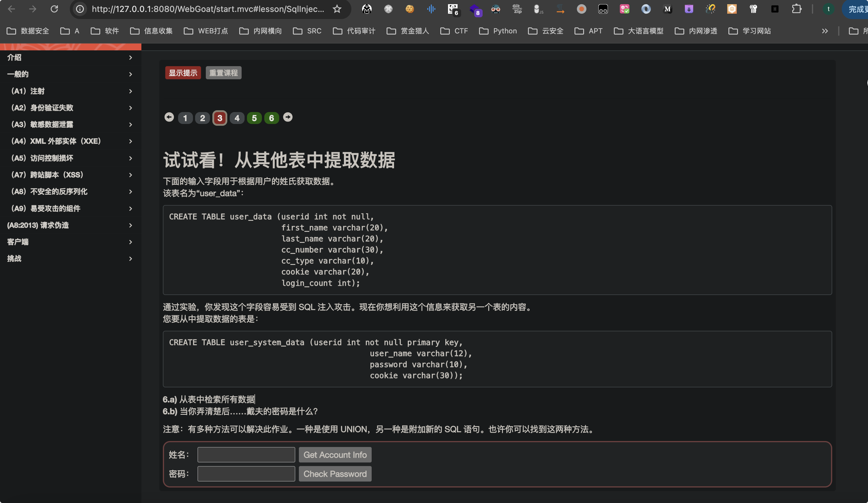Open the panda extension with badge 6
The height and width of the screenshot is (503, 868).
point(453,10)
